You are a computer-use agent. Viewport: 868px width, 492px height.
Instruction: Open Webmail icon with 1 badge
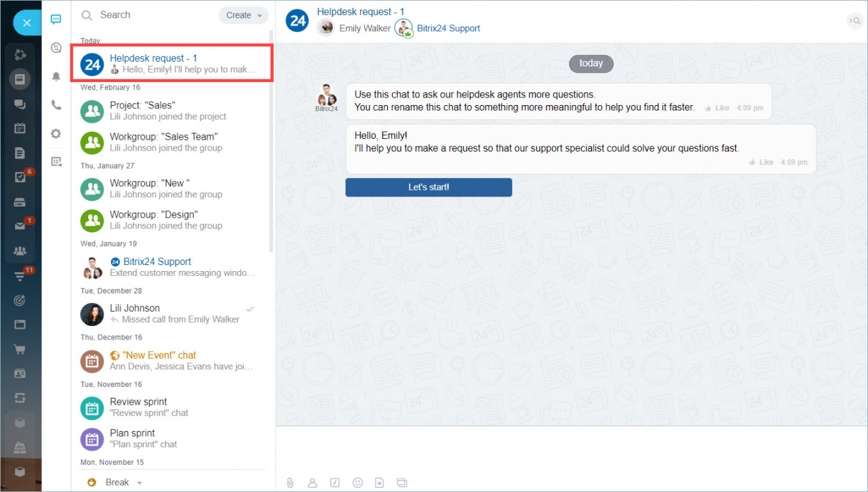(x=20, y=226)
